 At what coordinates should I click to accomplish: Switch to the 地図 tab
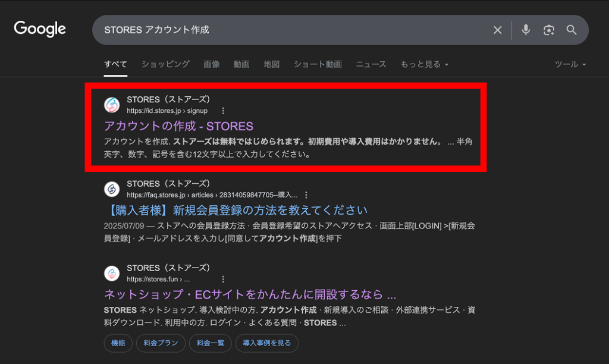pyautogui.click(x=271, y=64)
